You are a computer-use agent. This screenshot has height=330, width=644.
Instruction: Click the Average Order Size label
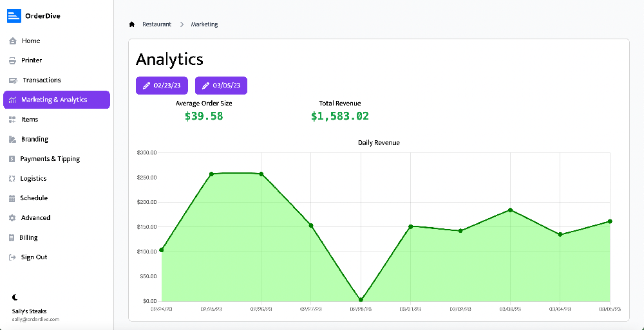click(x=204, y=104)
